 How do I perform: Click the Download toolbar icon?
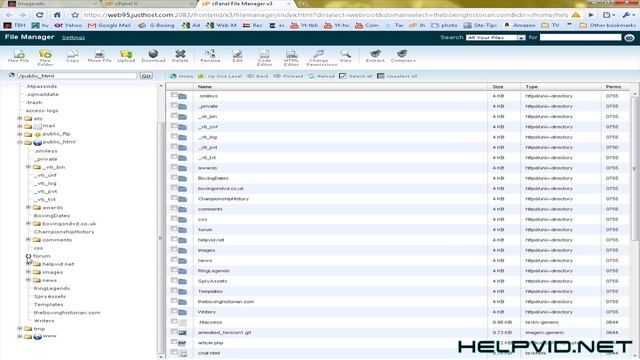pyautogui.click(x=153, y=56)
